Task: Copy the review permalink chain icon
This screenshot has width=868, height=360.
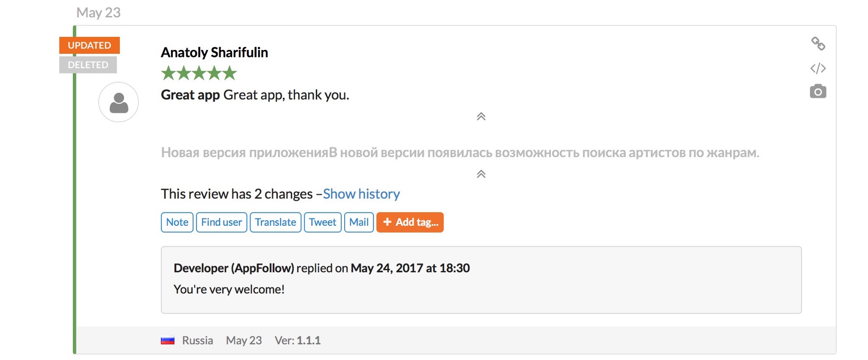Action: pos(818,43)
